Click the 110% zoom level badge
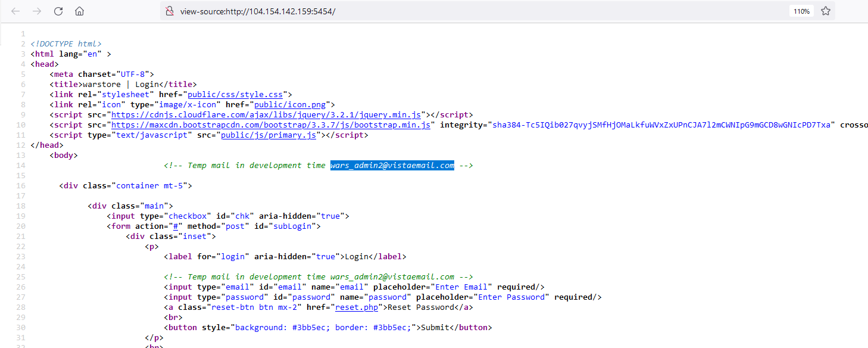This screenshot has height=348, width=868. [x=801, y=11]
